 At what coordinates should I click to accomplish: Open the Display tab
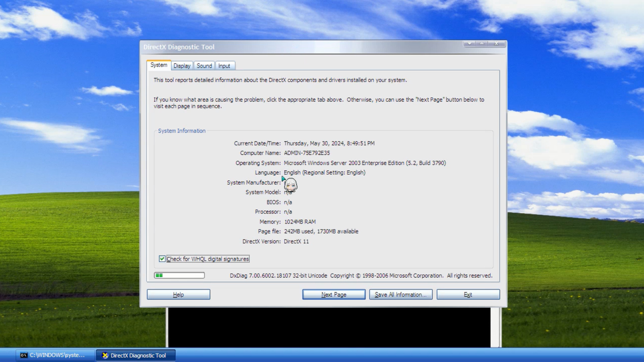182,66
